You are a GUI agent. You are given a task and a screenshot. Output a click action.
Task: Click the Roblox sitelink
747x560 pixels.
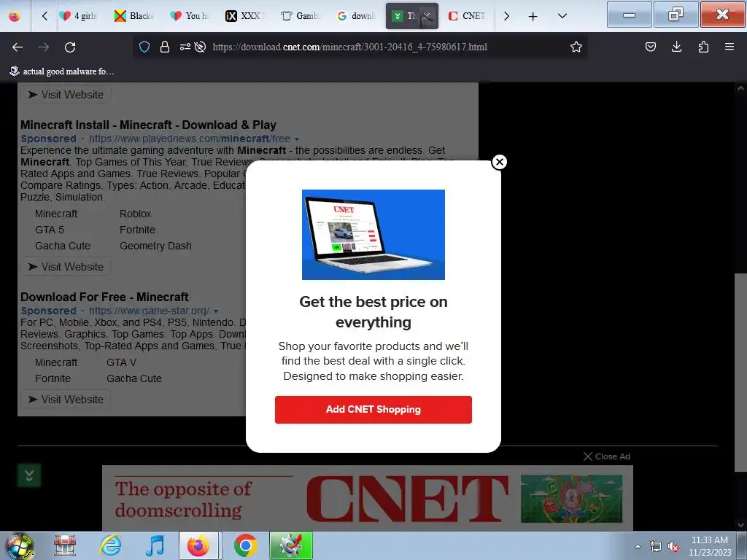pyautogui.click(x=135, y=214)
